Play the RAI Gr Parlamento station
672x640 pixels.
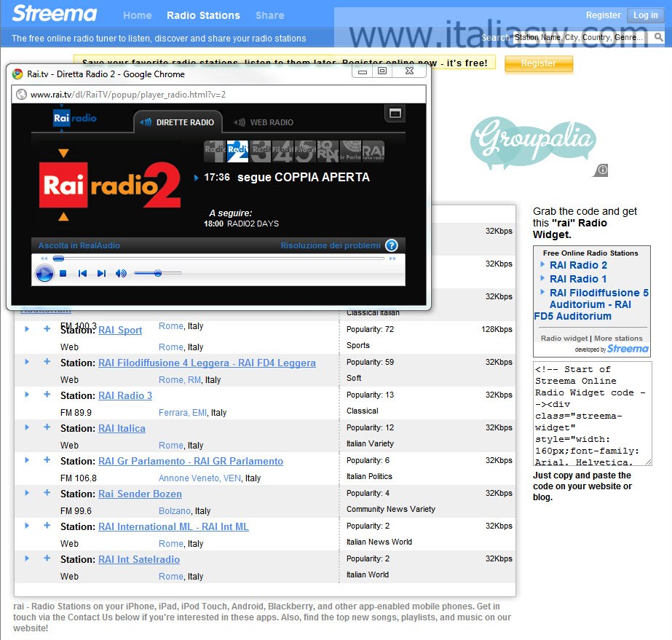coord(27,460)
